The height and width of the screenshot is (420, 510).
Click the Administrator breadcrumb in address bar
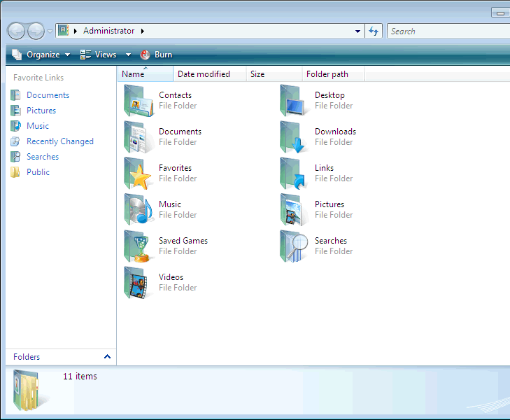tap(108, 31)
